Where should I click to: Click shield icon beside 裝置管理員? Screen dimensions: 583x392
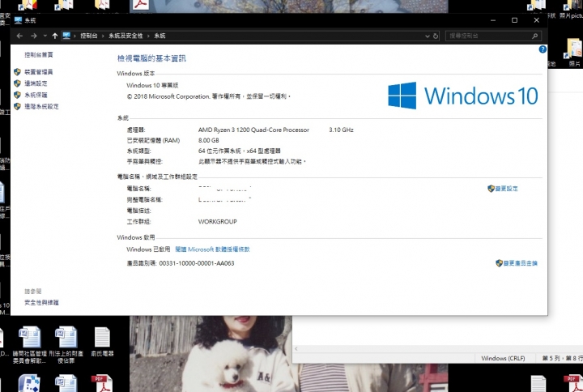(17, 72)
